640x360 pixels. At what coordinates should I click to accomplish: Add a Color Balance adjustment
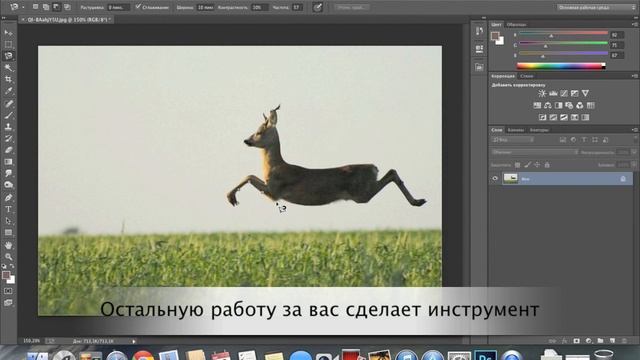point(548,105)
